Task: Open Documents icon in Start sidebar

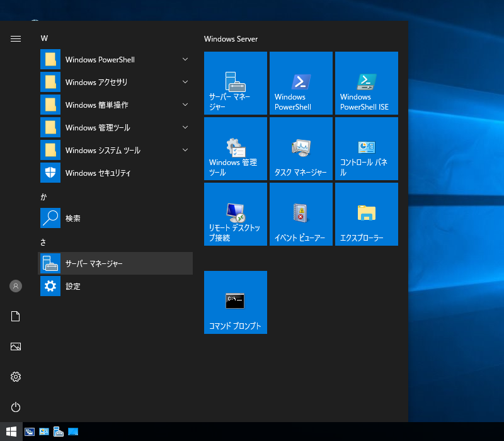Action: click(x=15, y=316)
